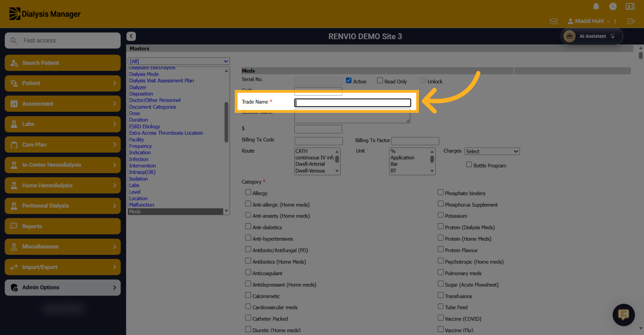Click the Trade Name input field
This screenshot has height=335, width=644.
[353, 103]
